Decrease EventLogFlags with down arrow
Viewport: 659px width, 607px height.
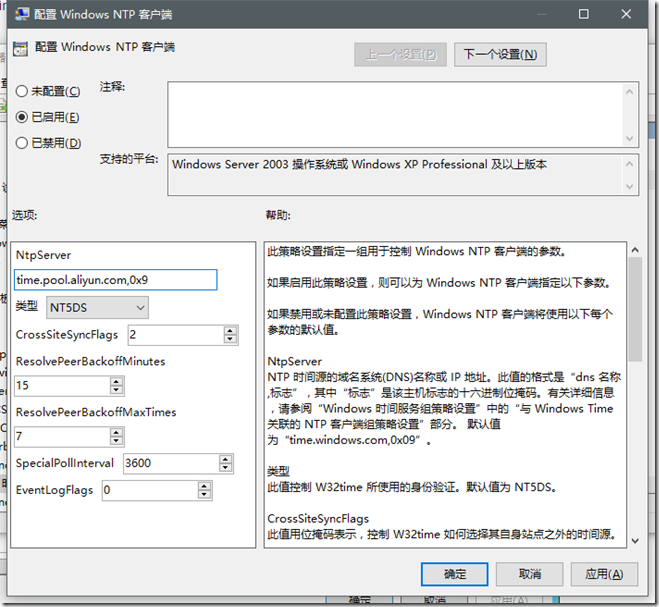(x=204, y=495)
